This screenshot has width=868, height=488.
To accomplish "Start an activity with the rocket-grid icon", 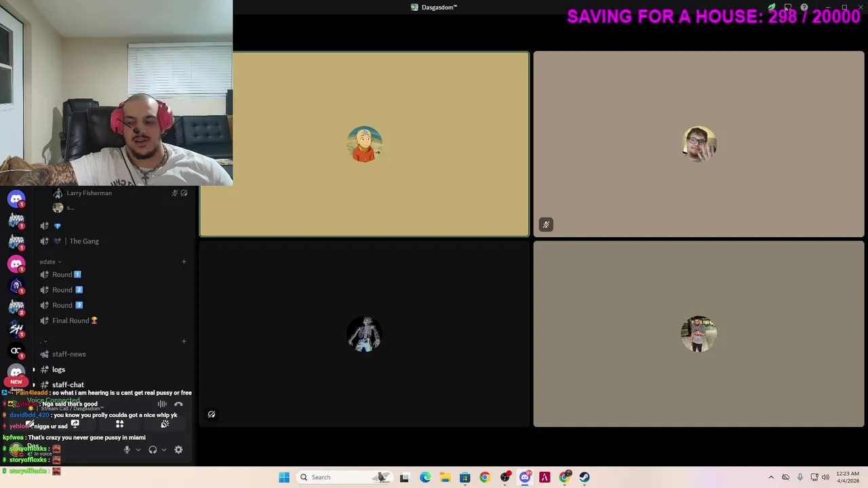I will [119, 424].
